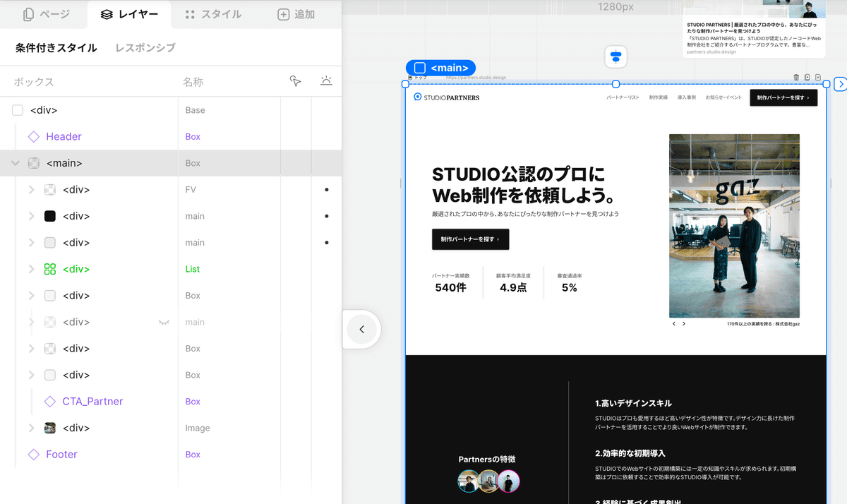
Task: Click the green grid icon of List div
Action: [50, 269]
